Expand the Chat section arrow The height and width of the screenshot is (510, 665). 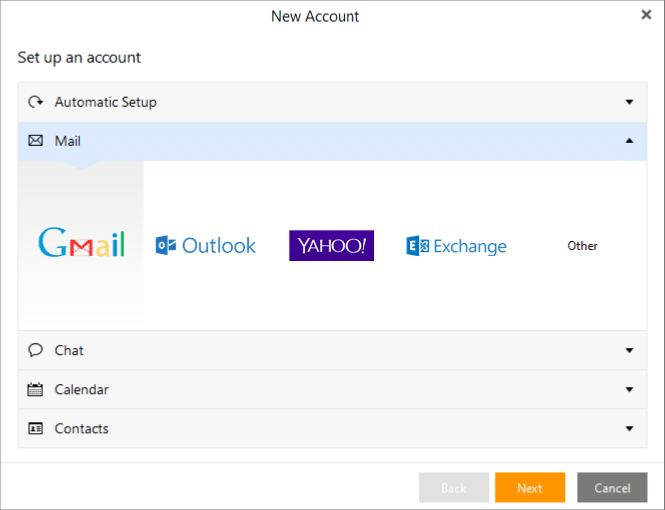629,350
